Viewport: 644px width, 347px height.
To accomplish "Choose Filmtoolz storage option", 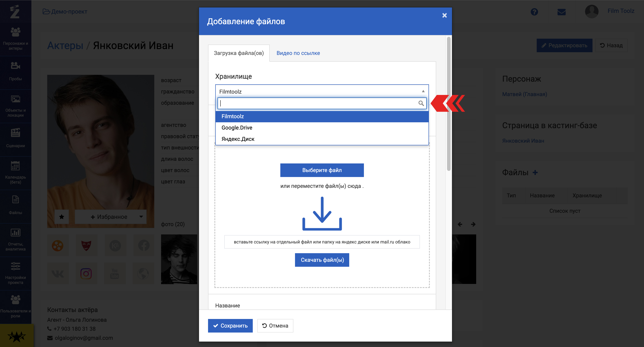I will (x=322, y=116).
